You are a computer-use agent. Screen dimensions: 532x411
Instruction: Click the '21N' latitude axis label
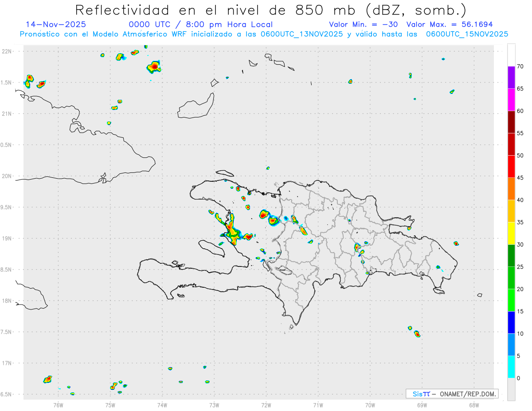[8, 114]
